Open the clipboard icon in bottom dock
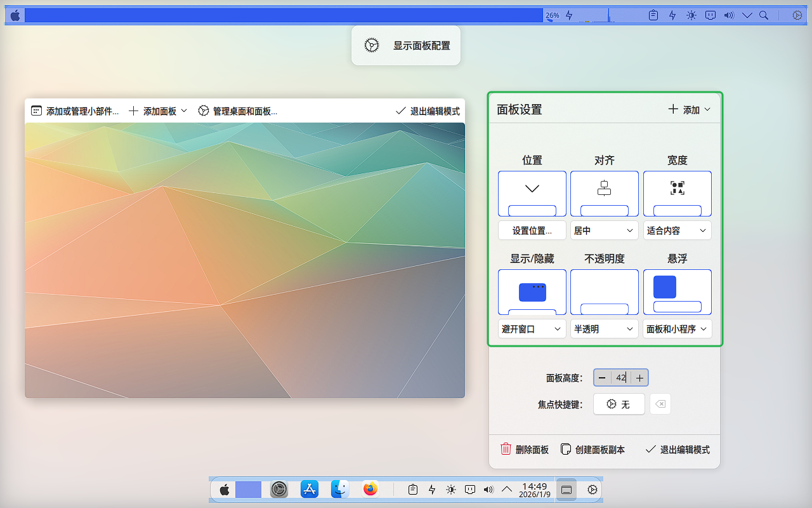 [x=413, y=490]
